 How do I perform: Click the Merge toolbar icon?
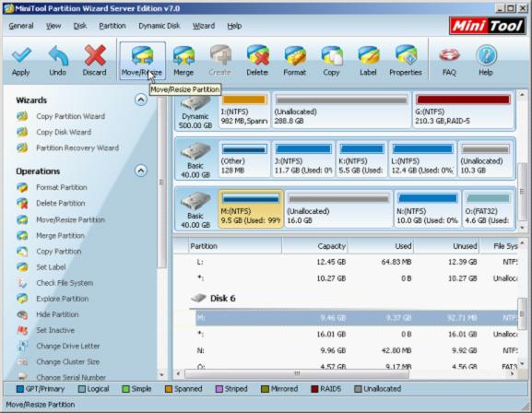[x=183, y=55]
